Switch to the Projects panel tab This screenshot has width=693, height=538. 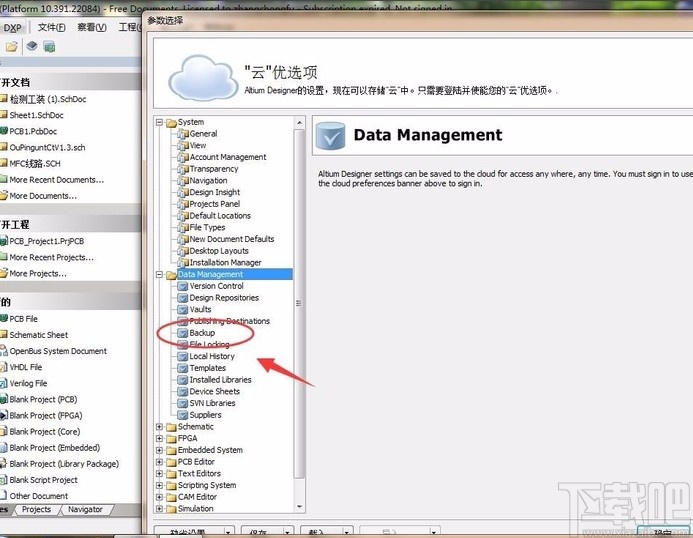[36, 509]
